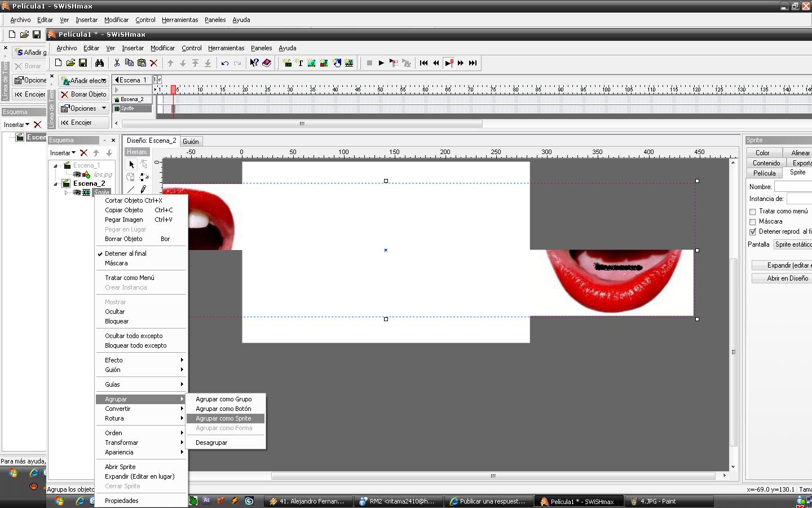This screenshot has height=508, width=812.
Task: Click the New file icon in front toolbar
Action: point(58,63)
